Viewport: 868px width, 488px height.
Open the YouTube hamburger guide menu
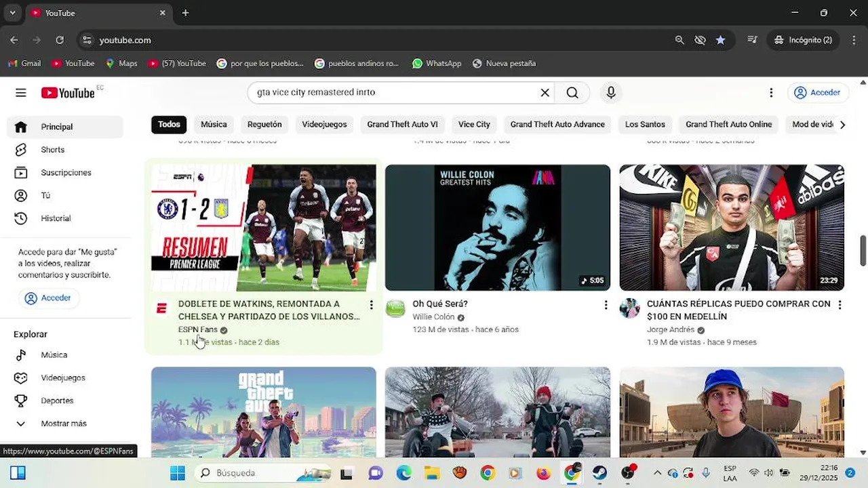pos(21,93)
